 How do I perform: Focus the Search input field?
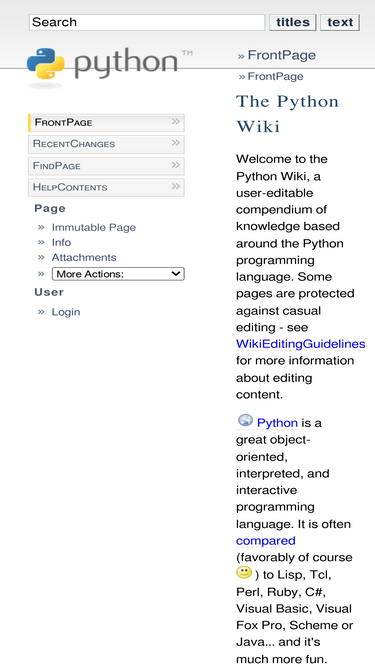click(147, 22)
